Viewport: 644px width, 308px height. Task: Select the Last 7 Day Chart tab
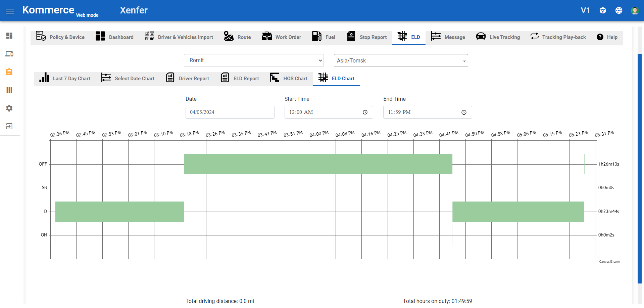(x=65, y=78)
